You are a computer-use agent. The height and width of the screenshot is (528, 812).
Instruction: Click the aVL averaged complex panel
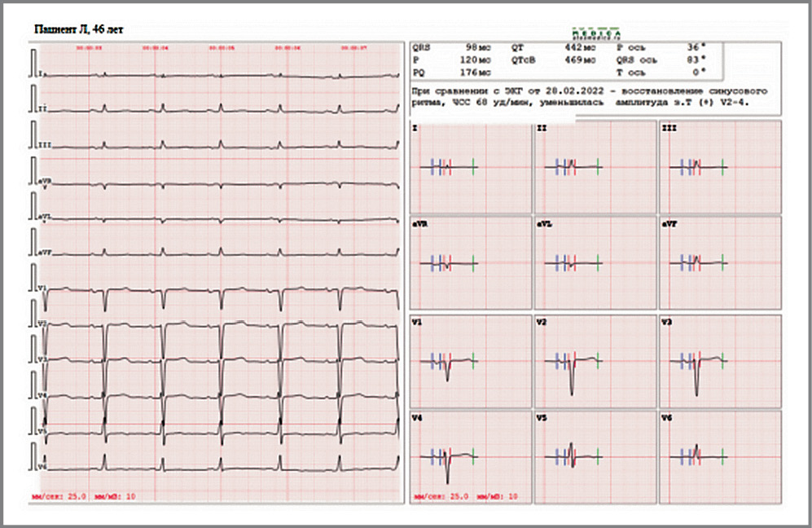tap(595, 262)
